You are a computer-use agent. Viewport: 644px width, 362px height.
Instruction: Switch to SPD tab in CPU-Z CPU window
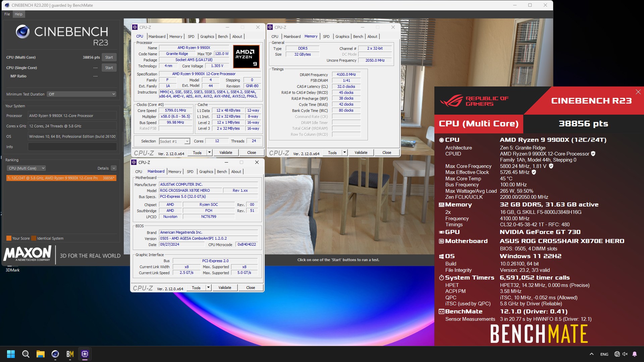click(x=191, y=37)
